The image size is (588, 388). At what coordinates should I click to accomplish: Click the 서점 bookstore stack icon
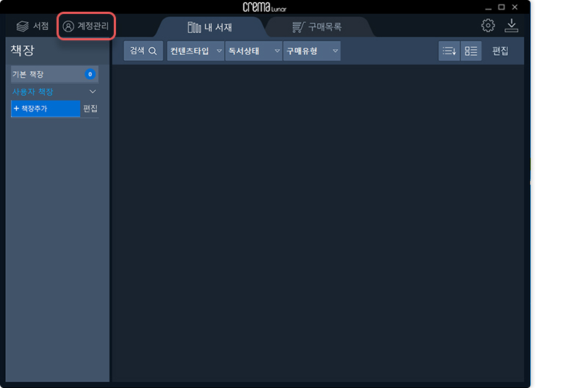tap(23, 26)
